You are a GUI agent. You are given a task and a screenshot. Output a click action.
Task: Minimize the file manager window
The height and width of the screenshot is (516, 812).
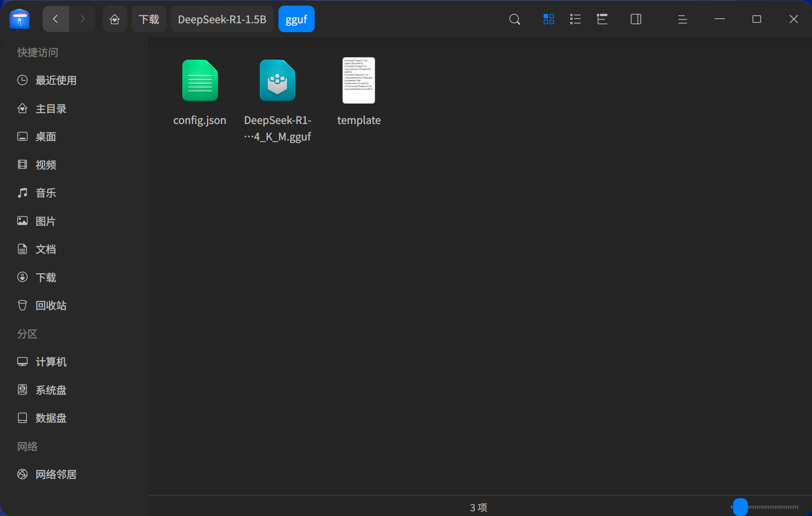720,19
